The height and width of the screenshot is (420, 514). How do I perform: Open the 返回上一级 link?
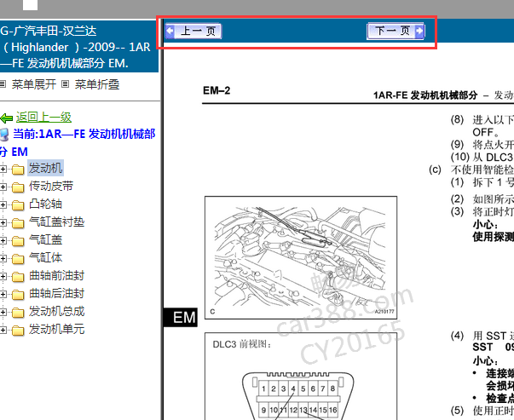[x=43, y=117]
